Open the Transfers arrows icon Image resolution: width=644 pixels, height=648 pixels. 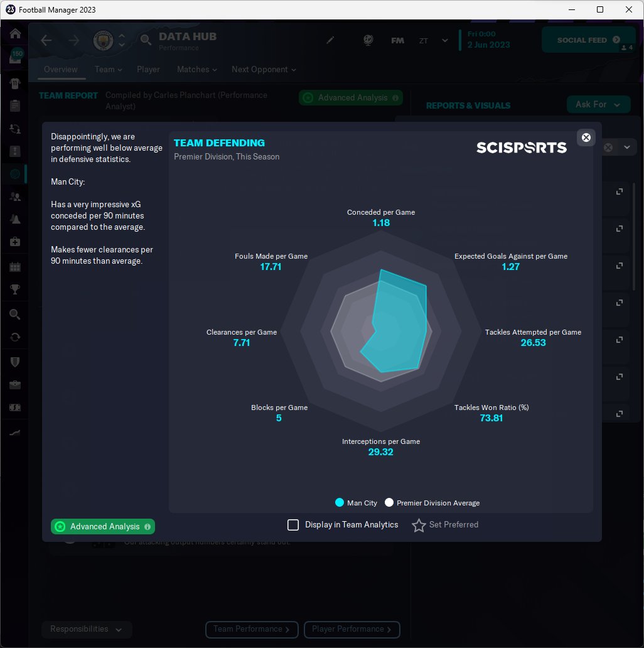click(x=15, y=337)
